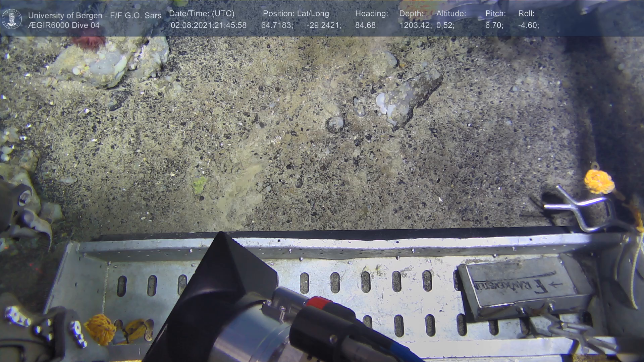Viewport: 644px width, 362px height.
Task: Click the University of Bergen seal logo
Action: [x=12, y=19]
